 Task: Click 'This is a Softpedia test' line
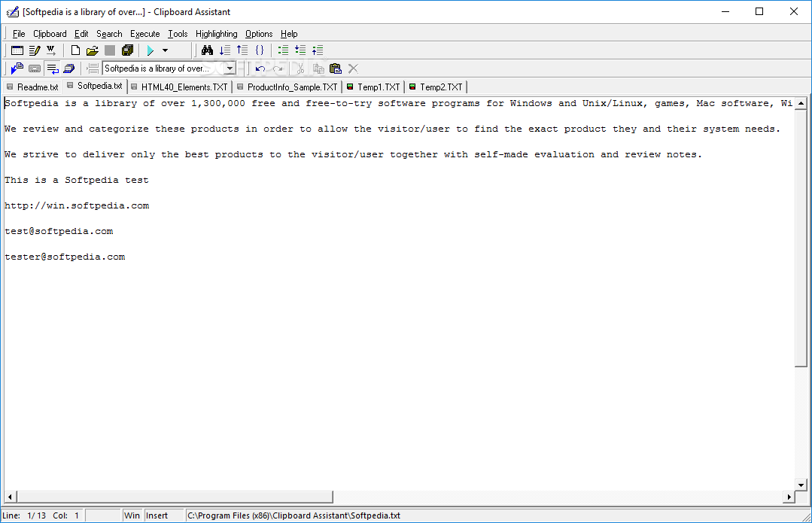(77, 180)
